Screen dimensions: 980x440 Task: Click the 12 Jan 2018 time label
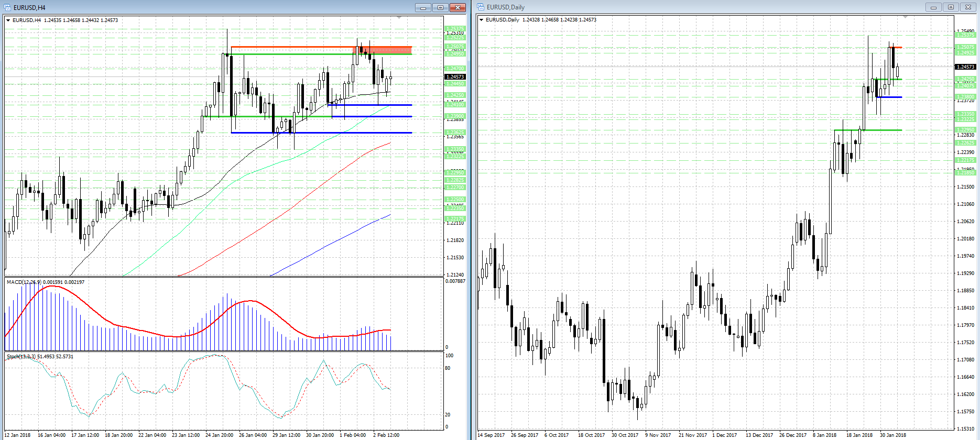[17, 435]
